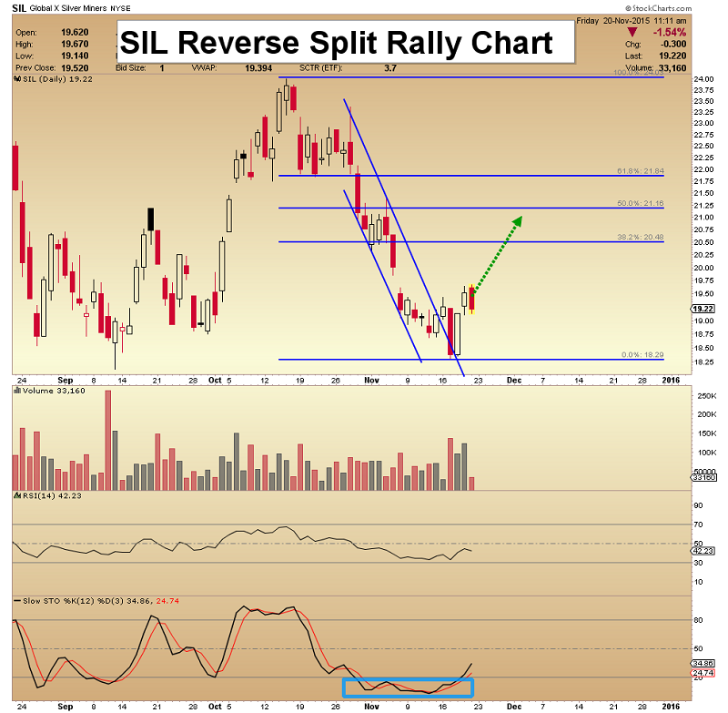Viewport: 728px width, 713px height.
Task: Click the red down-triangle beside -1.54%
Action: coord(632,32)
